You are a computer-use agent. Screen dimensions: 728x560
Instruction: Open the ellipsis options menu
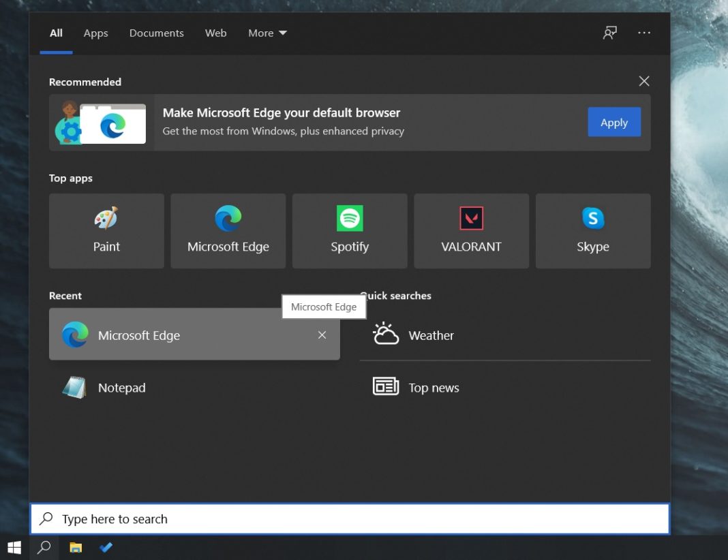pyautogui.click(x=643, y=33)
